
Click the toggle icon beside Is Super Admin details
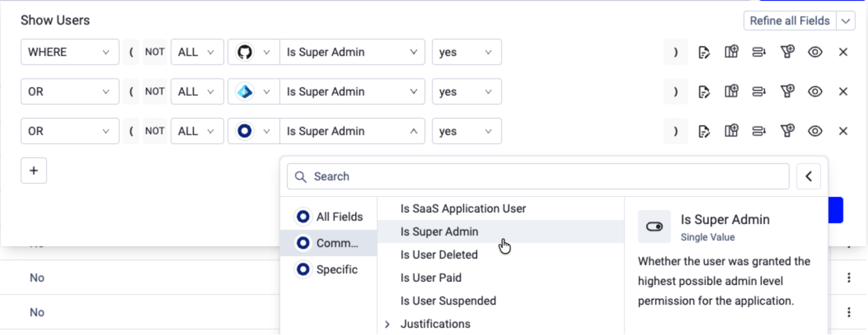tap(654, 227)
